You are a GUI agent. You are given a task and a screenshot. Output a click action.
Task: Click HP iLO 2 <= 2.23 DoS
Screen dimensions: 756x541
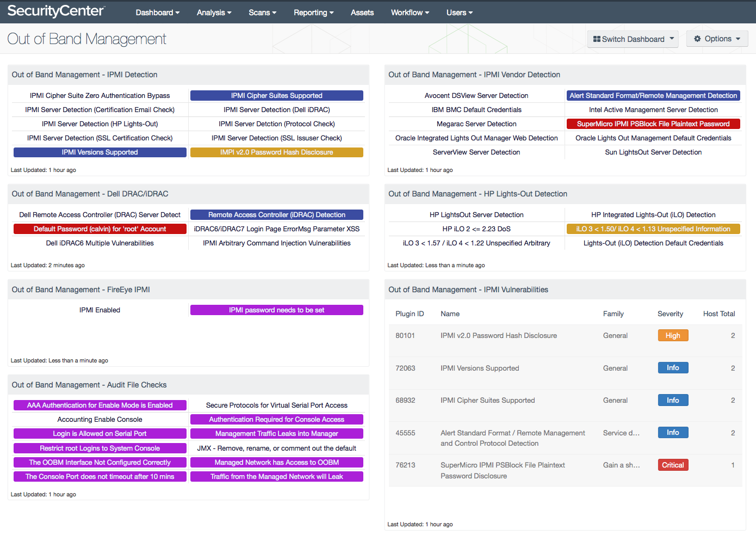pos(476,229)
